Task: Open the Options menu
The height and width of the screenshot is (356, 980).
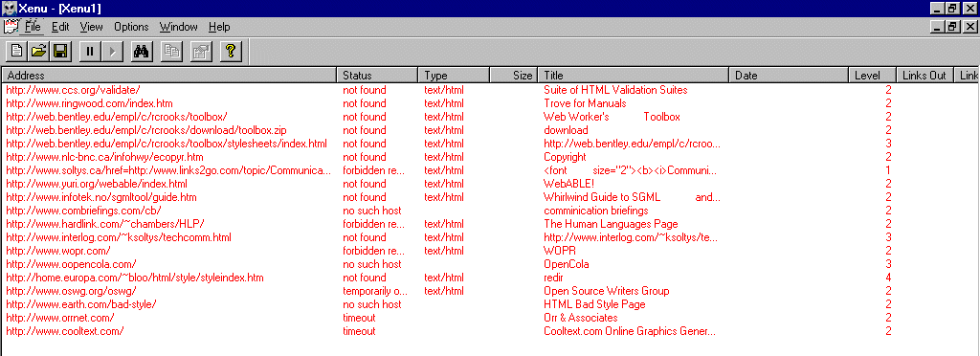Action: click(131, 27)
